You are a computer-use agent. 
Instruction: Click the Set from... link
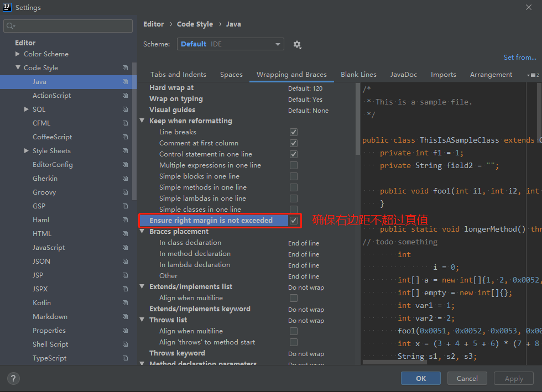click(520, 58)
